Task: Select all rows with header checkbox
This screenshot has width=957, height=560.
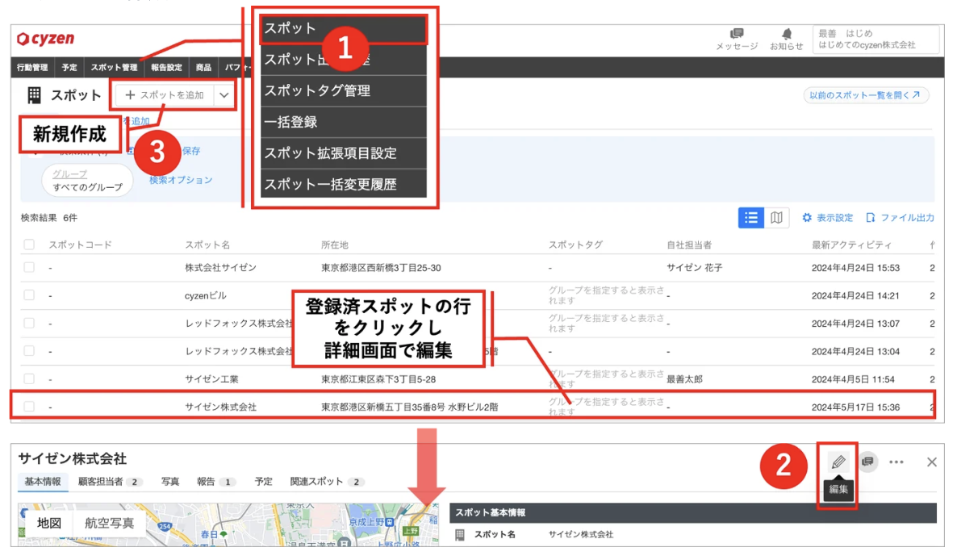Action: pos(29,244)
